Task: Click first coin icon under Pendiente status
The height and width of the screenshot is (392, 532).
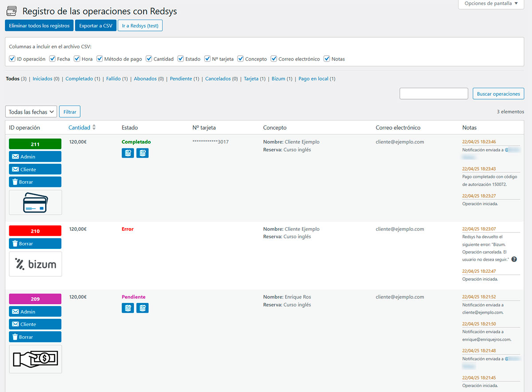Action: point(128,308)
